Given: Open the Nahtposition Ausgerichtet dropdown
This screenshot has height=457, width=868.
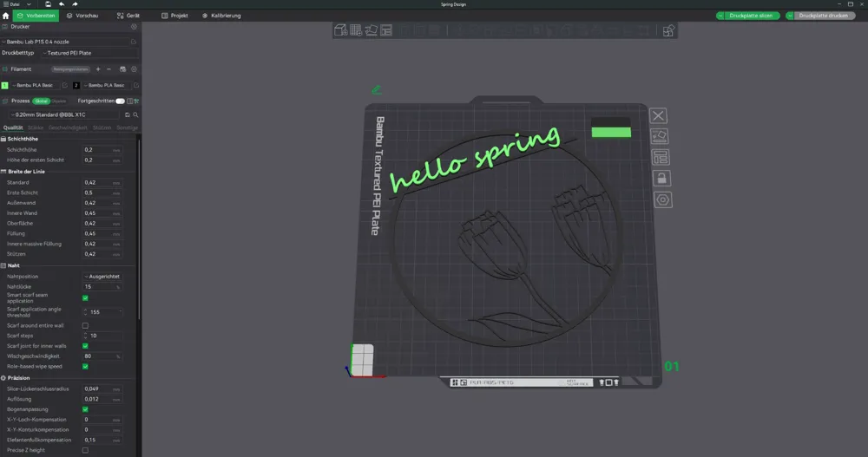Looking at the screenshot, I should pos(102,276).
